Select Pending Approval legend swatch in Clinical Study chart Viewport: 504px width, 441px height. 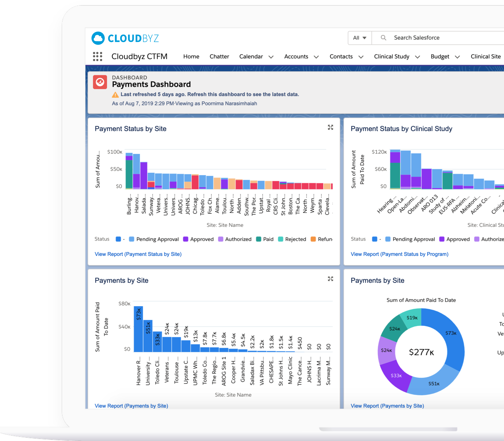388,239
